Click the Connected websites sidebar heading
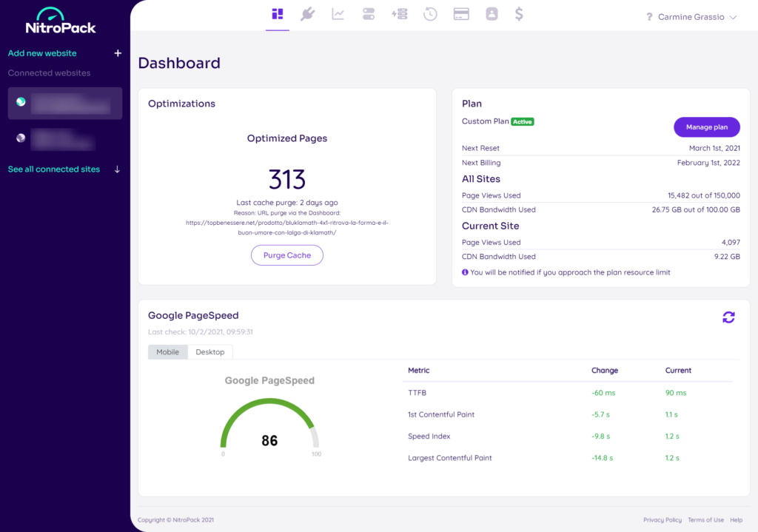Image resolution: width=758 pixels, height=532 pixels. coord(49,73)
